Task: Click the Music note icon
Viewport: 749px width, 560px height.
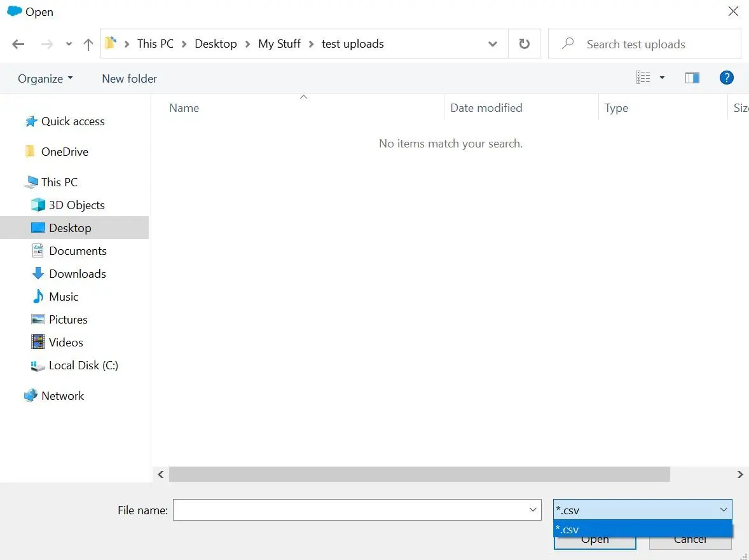Action: 38,296
